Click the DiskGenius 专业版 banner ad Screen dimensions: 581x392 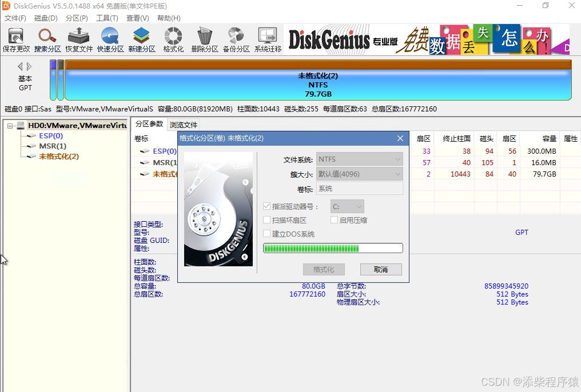[x=426, y=39]
